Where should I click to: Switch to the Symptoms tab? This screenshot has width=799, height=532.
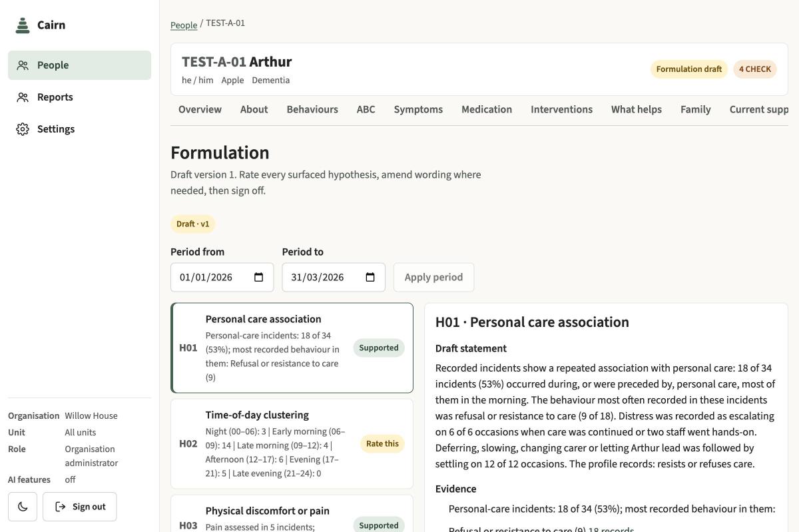coord(418,110)
